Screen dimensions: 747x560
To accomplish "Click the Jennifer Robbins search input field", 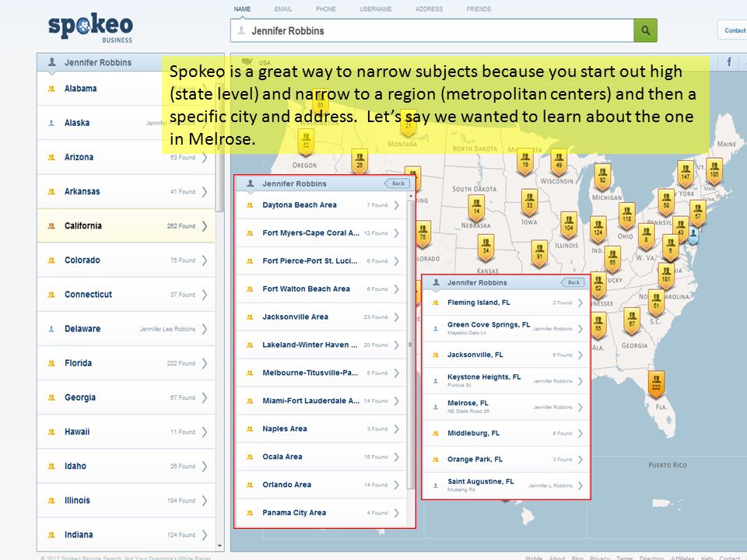I will tap(432, 30).
